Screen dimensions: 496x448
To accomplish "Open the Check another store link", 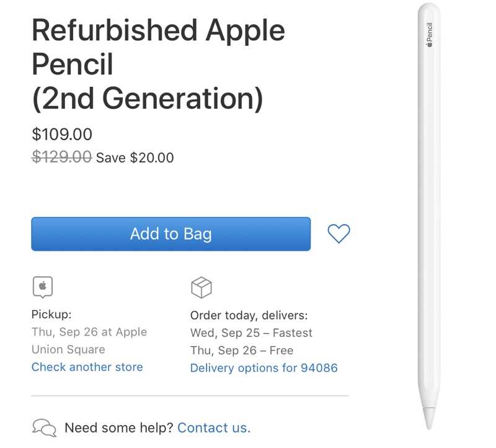I will pyautogui.click(x=87, y=367).
